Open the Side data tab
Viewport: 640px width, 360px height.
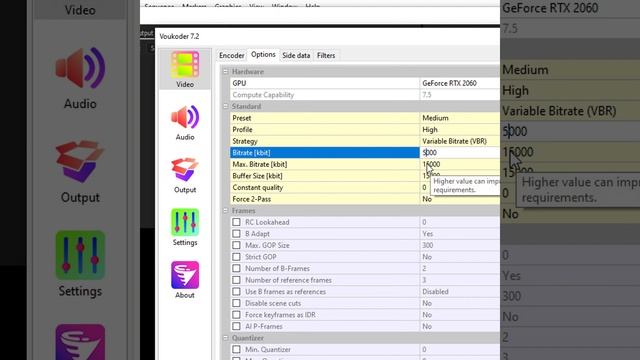(296, 56)
